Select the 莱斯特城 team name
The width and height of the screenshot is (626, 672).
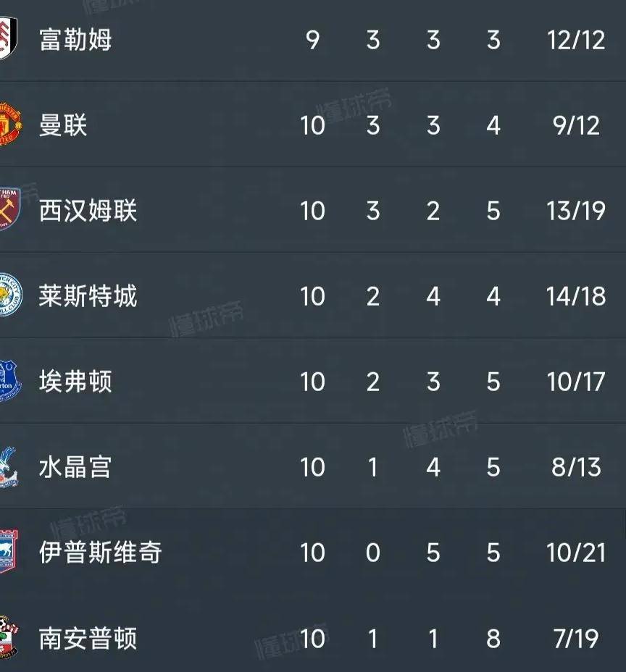(88, 296)
